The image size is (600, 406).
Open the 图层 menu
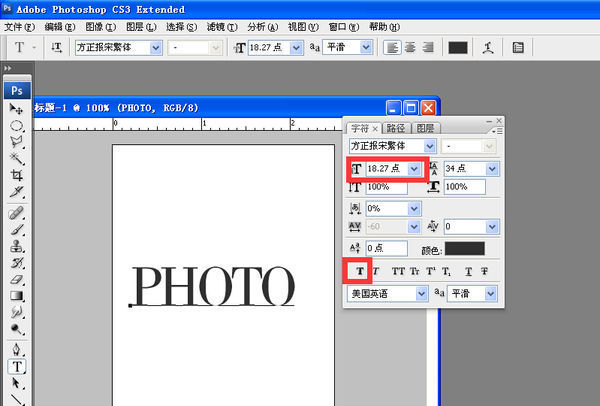coord(141,27)
